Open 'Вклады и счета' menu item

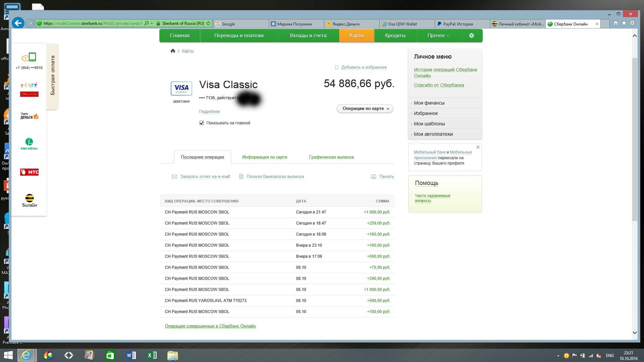coord(308,36)
